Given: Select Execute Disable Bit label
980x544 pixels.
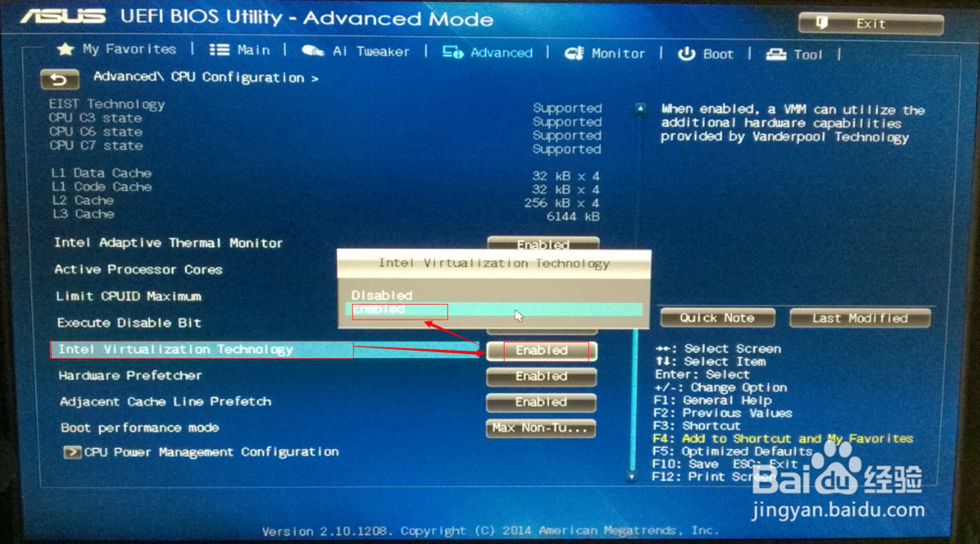Looking at the screenshot, I should tap(128, 322).
